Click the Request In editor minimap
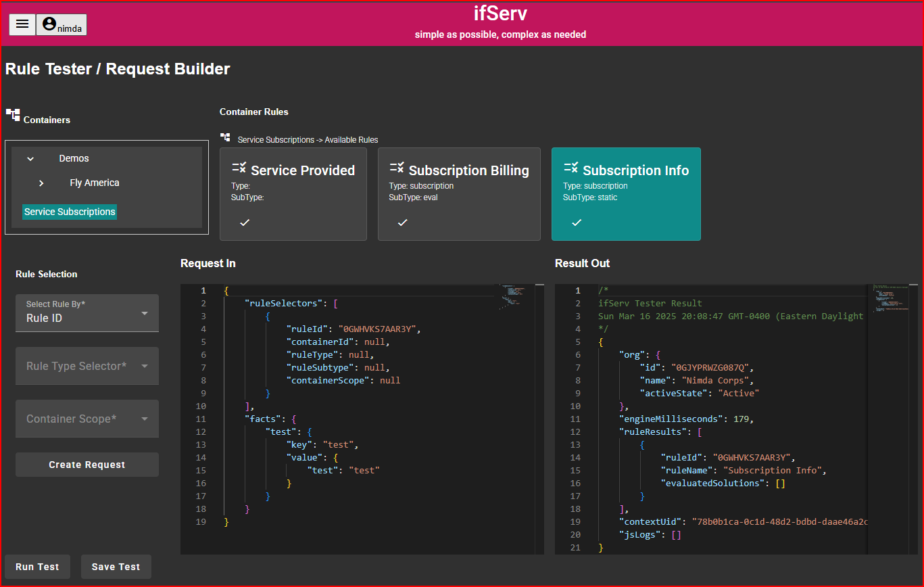The image size is (924, 587). (x=516, y=298)
